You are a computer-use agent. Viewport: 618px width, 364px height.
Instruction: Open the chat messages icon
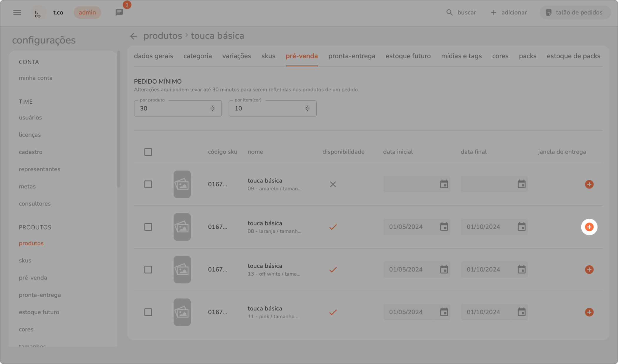coord(119,12)
